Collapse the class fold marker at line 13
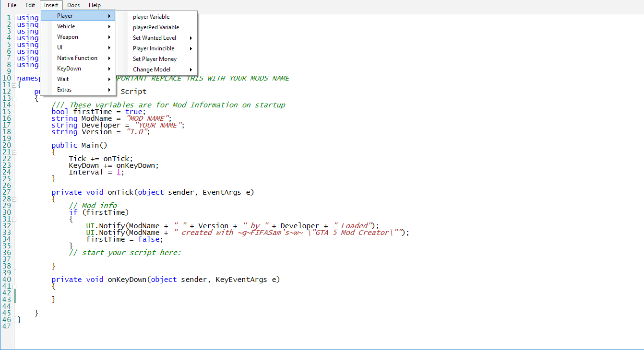Viewport: 644px width, 350px height. [14, 98]
